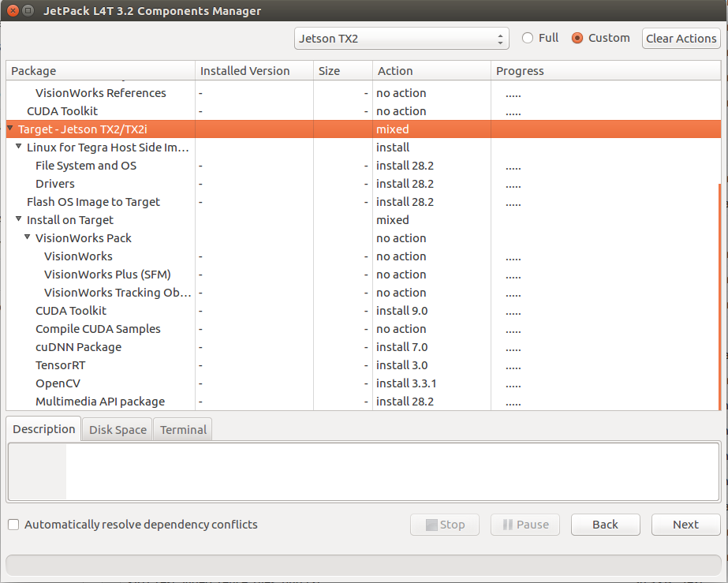Image resolution: width=728 pixels, height=583 pixels.
Task: Select the Compile CUDA Samples row
Action: (362, 329)
